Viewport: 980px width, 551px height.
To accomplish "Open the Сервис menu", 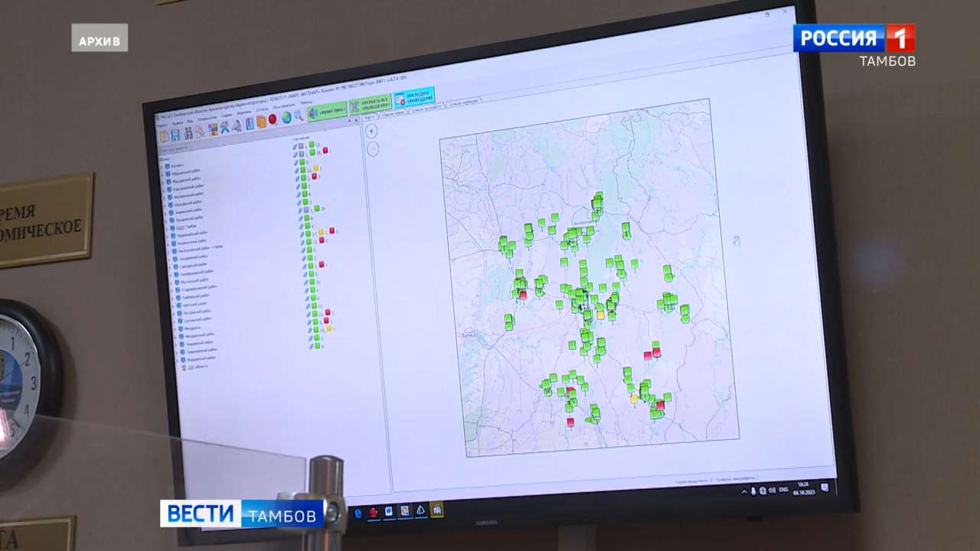I will [x=226, y=116].
